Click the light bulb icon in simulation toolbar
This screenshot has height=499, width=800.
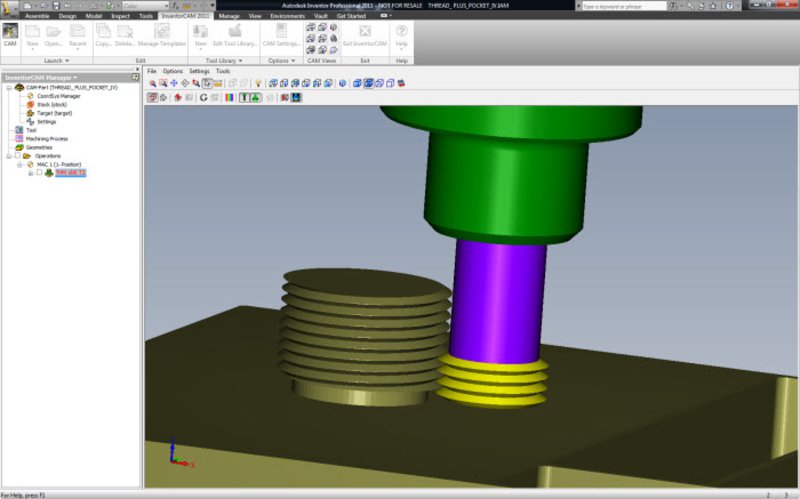[257, 84]
